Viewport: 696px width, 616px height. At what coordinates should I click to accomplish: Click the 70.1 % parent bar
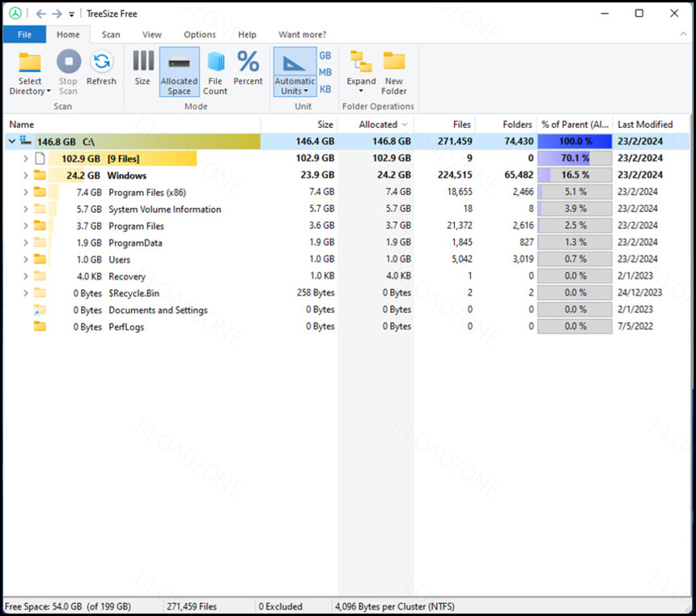(575, 158)
